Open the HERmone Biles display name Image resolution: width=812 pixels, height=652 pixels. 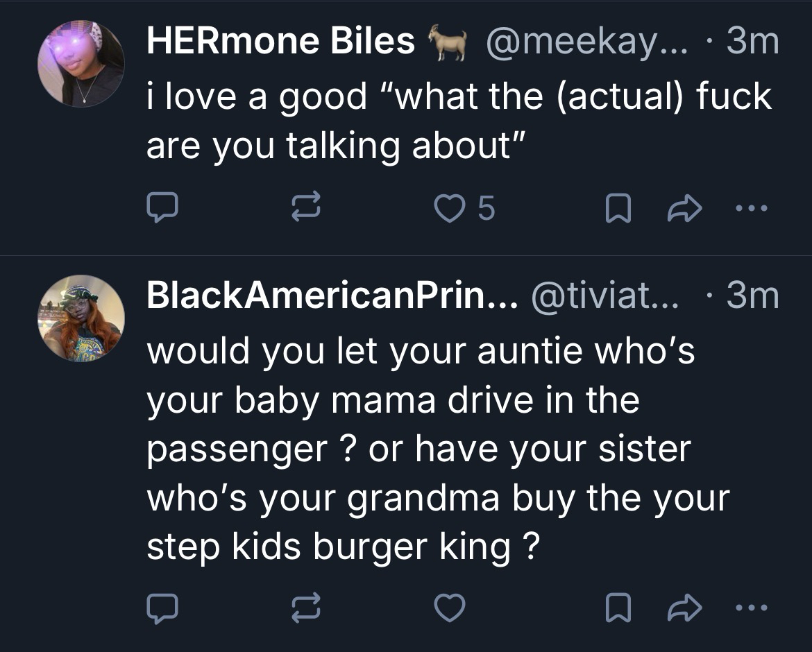point(280,42)
